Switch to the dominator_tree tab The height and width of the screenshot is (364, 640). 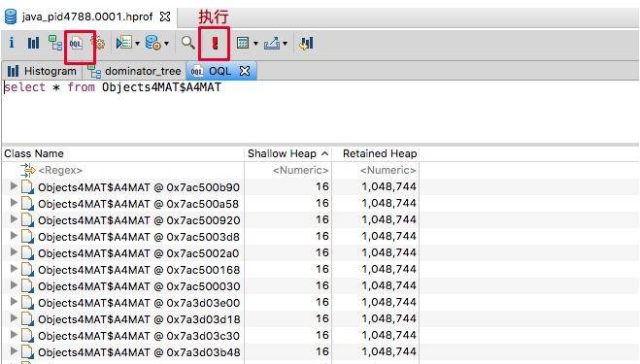pos(134,71)
